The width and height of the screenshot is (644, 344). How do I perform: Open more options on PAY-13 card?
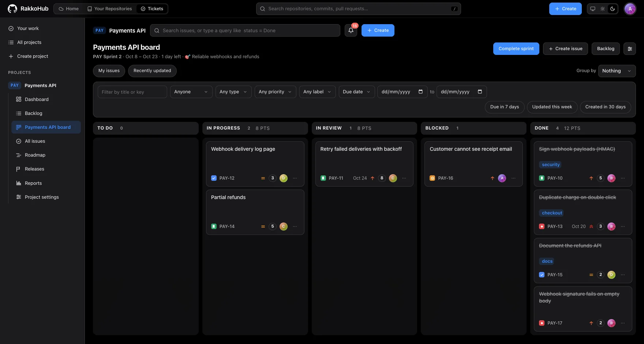tap(623, 227)
